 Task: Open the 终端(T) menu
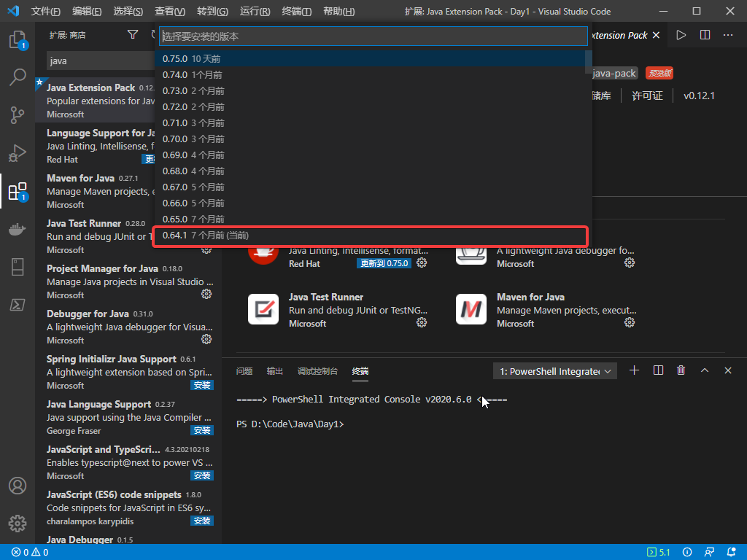[x=296, y=11]
